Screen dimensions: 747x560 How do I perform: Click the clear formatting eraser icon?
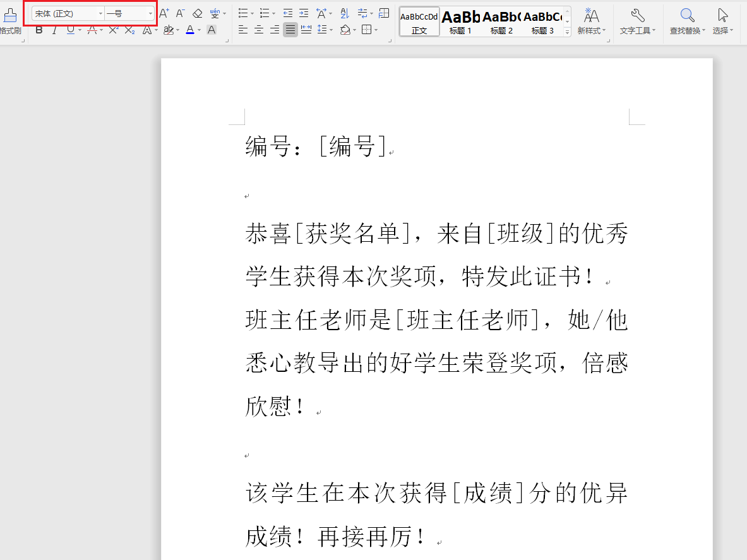196,14
